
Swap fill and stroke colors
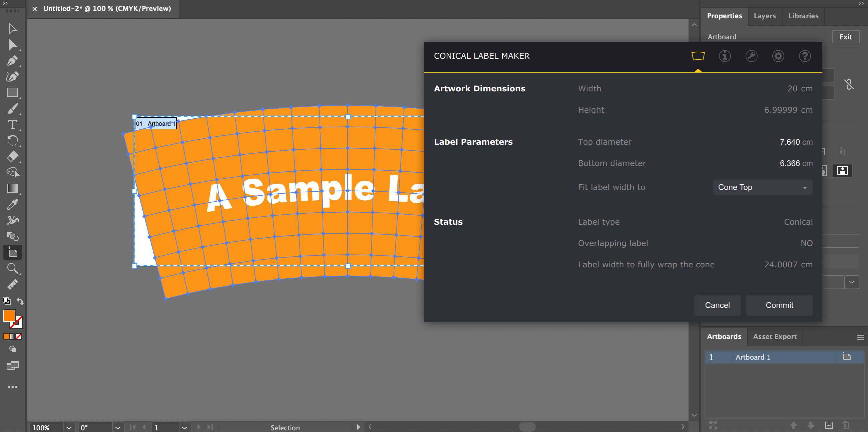coord(20,301)
